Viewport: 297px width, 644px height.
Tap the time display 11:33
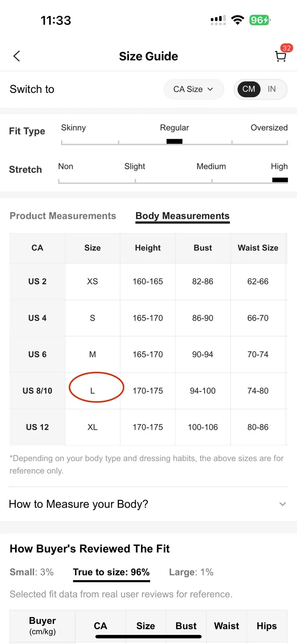[x=55, y=20]
